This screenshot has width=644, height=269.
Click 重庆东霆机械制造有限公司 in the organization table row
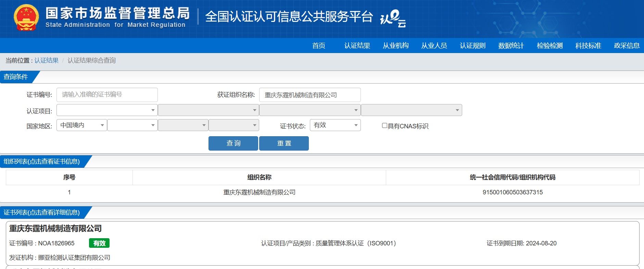pyautogui.click(x=260, y=192)
